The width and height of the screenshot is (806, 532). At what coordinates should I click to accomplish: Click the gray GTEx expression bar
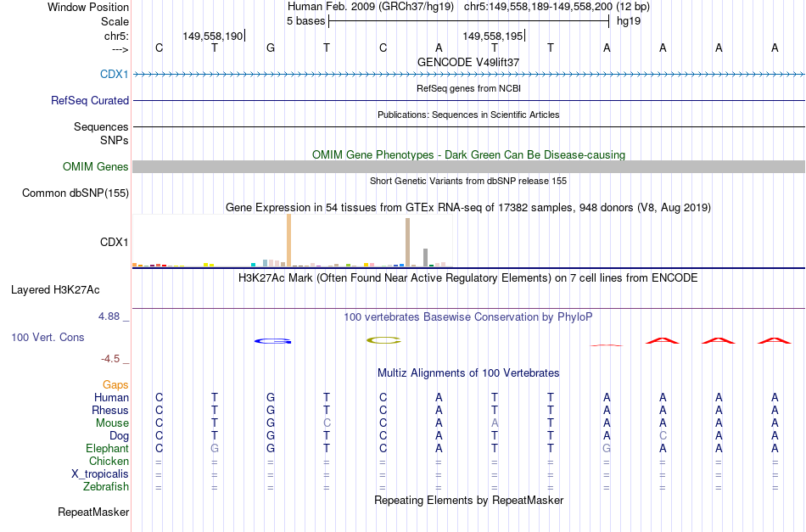click(426, 258)
